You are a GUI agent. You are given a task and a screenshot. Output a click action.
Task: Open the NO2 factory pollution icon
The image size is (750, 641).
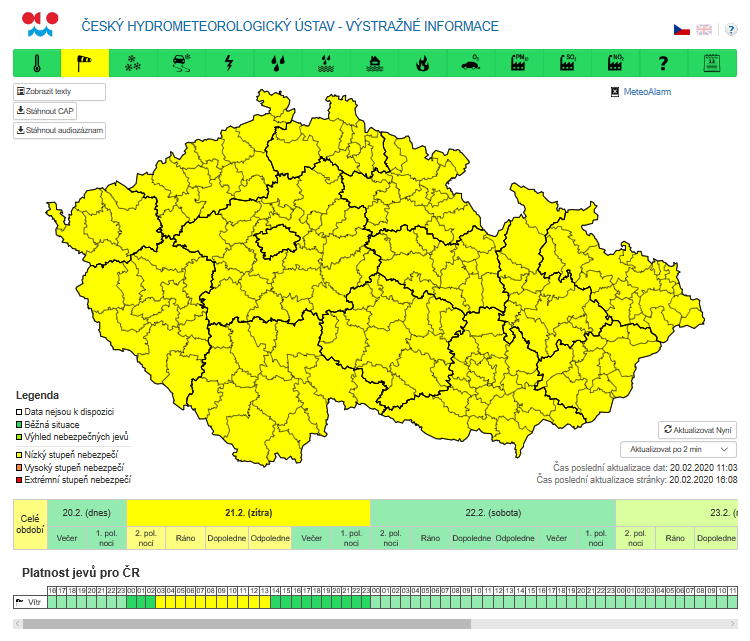[x=616, y=63]
